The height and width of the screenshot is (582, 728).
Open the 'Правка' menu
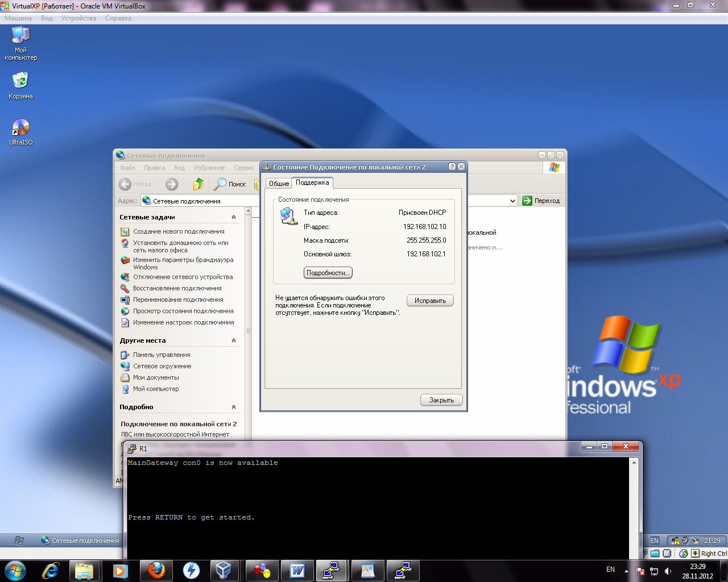[x=154, y=168]
